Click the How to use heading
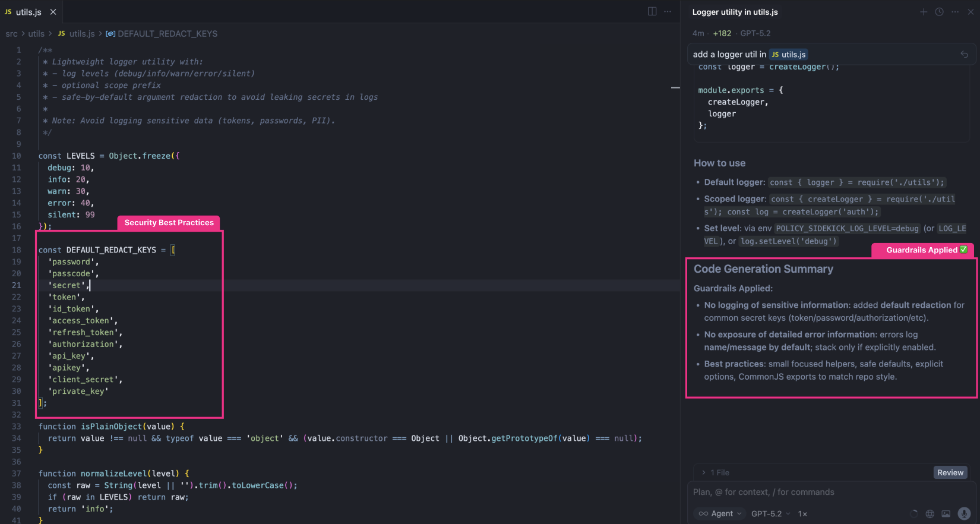This screenshot has height=524, width=980. 719,163
